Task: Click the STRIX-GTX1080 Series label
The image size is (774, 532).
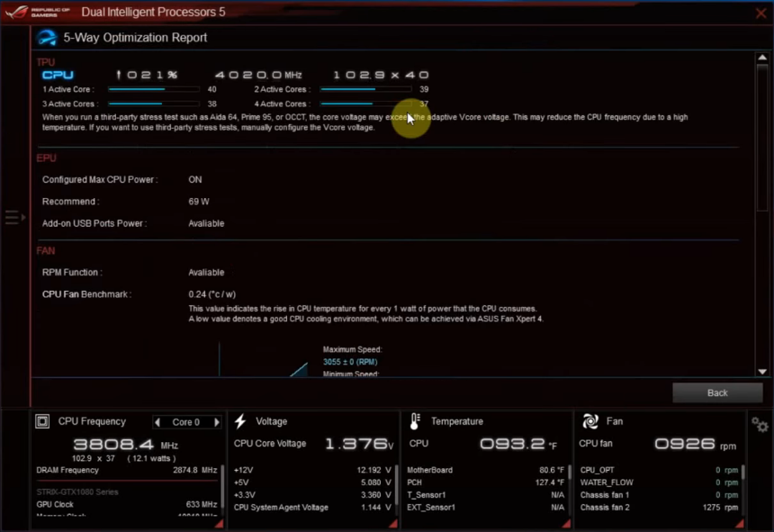Action: [x=77, y=491]
